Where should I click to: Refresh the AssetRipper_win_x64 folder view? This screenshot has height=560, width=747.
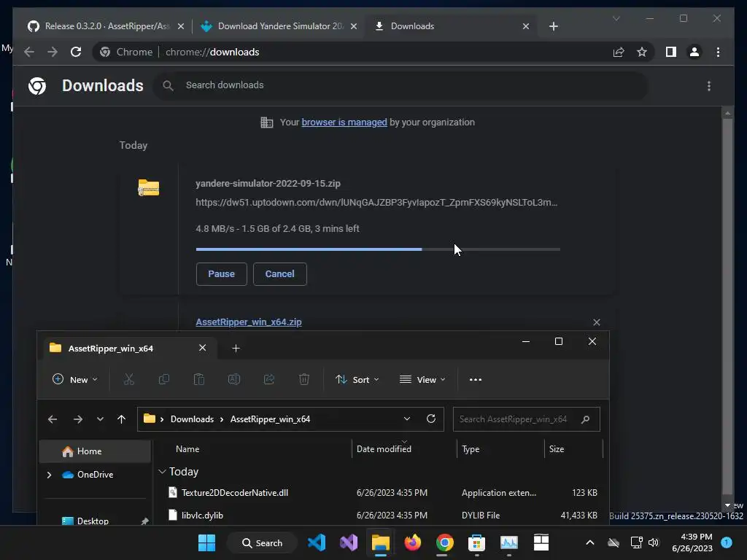tap(431, 419)
